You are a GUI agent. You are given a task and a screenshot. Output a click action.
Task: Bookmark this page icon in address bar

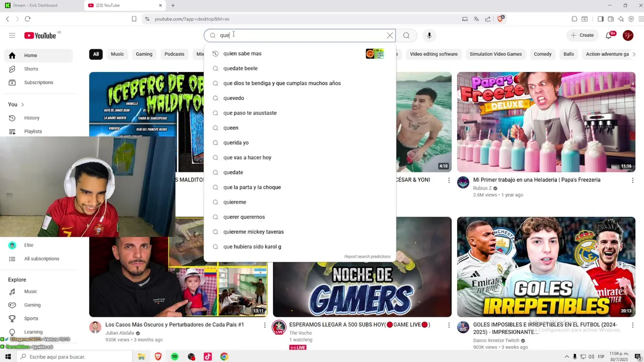coord(134,19)
